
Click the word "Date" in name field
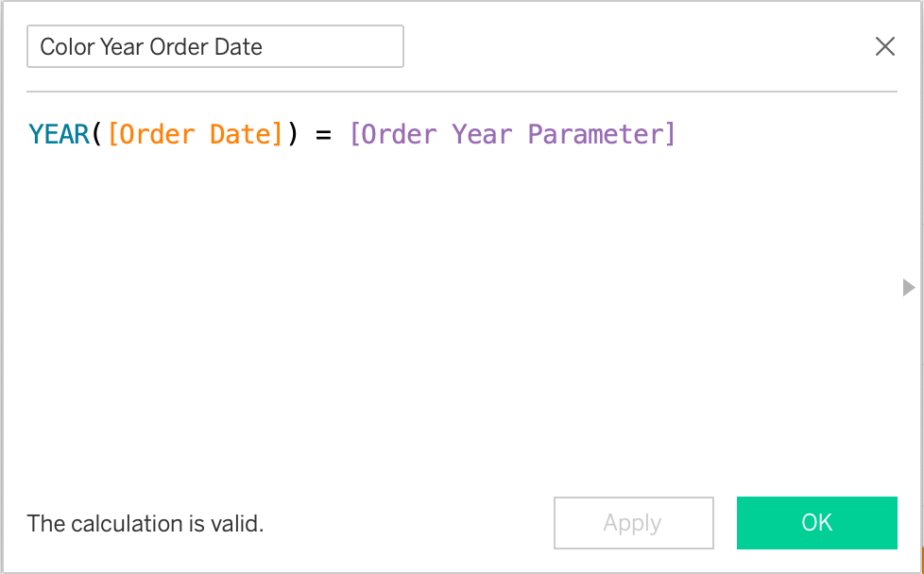238,47
